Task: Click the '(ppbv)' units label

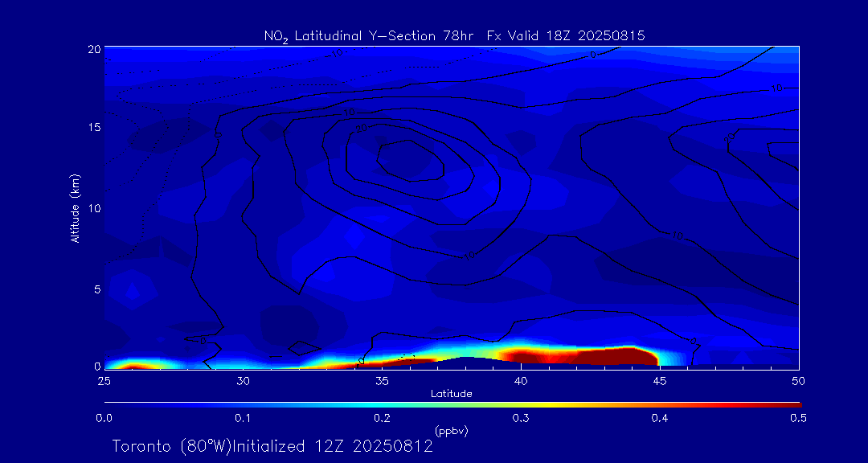Action: [x=452, y=431]
